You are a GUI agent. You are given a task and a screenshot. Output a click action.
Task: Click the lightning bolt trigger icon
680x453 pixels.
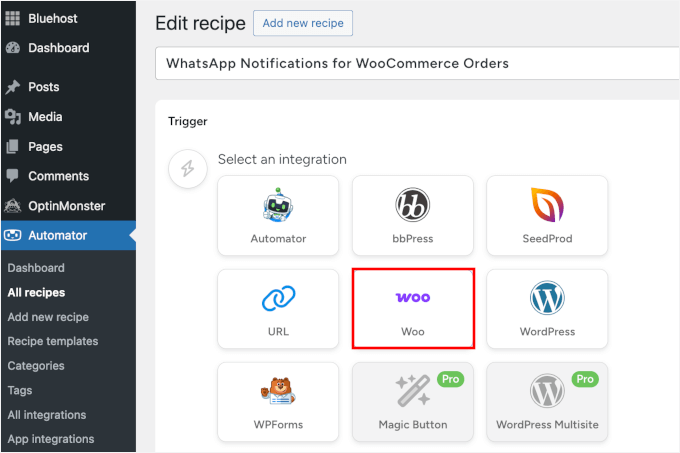click(187, 170)
